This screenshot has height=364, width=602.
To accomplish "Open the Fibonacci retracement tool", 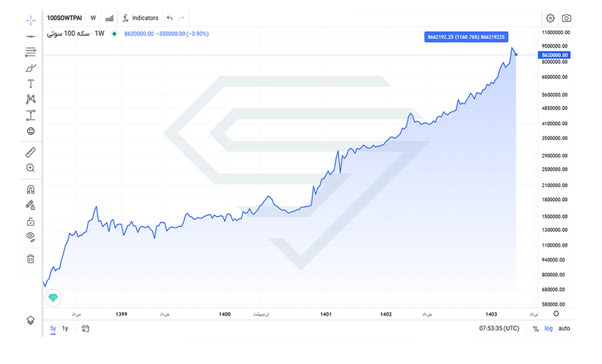I will coord(31,52).
